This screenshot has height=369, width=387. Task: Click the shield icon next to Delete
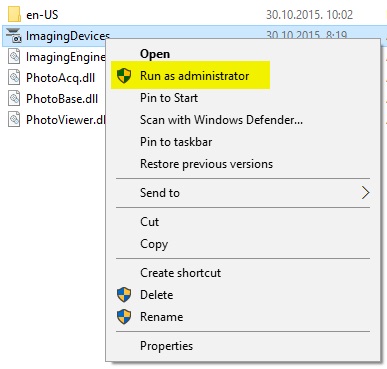point(124,295)
